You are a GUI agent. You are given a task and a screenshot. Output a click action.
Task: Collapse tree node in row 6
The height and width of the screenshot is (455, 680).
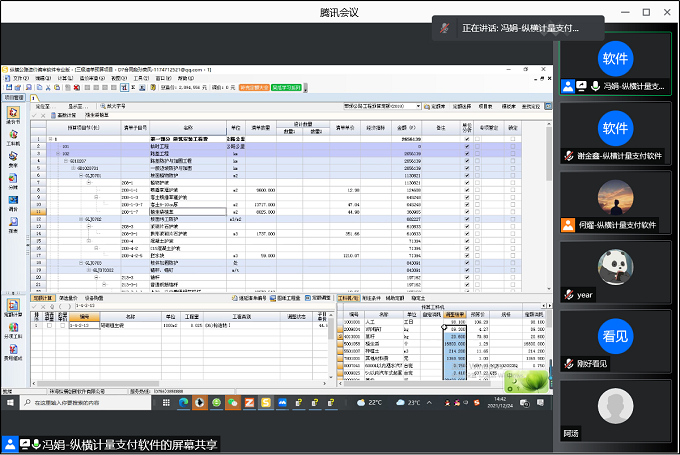pos(81,176)
